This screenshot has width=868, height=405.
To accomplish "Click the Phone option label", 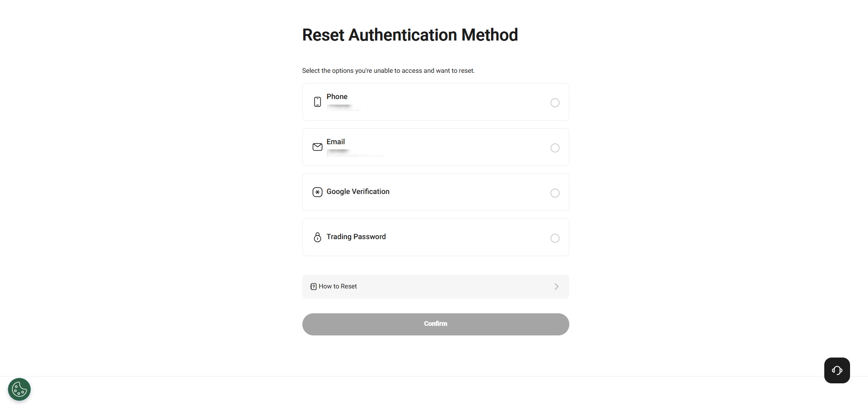I will pyautogui.click(x=337, y=97).
